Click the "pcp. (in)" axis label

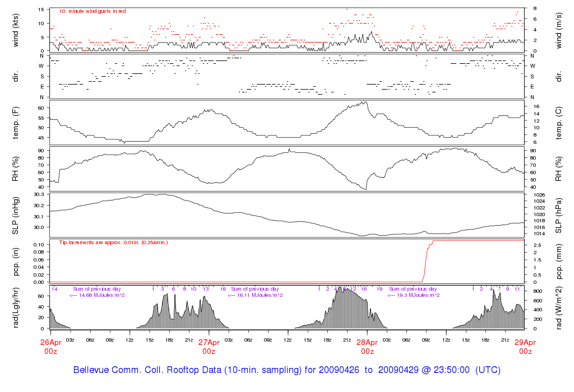coord(15,262)
